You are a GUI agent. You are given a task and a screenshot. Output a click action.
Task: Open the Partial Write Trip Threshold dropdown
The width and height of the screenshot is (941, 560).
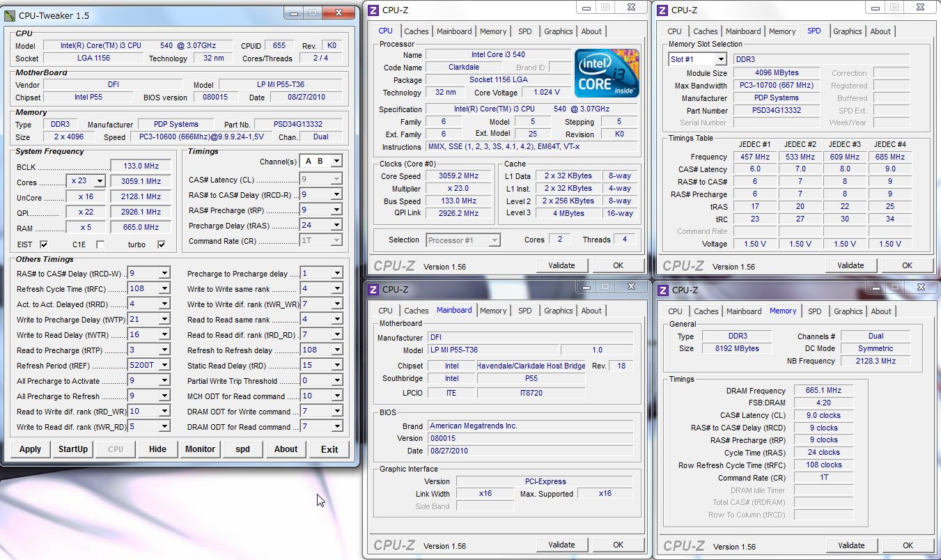pyautogui.click(x=336, y=380)
